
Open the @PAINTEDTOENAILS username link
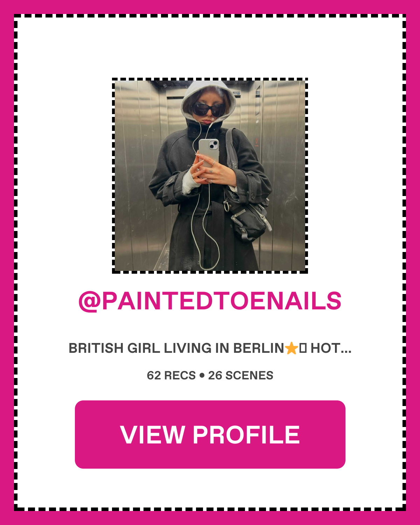(x=210, y=301)
